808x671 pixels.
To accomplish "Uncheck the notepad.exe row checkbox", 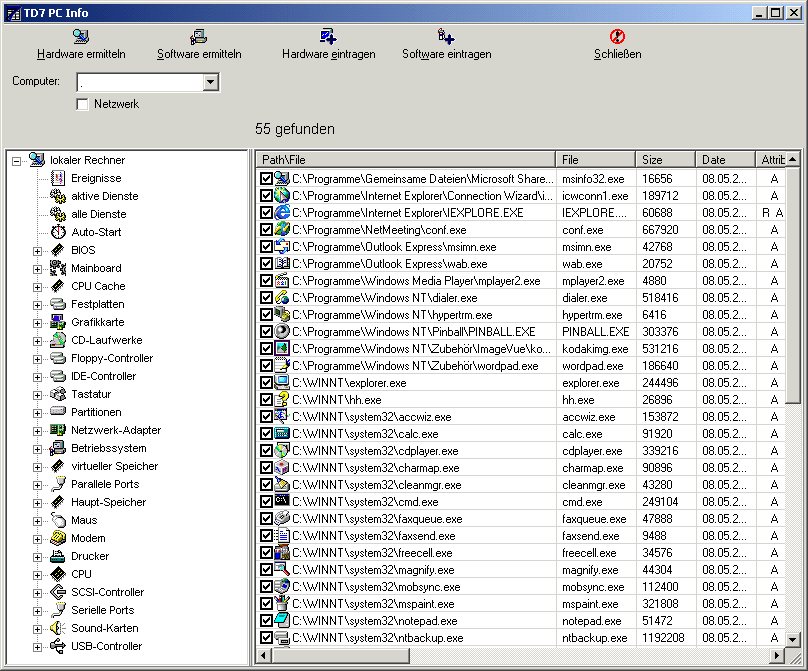I will [266, 621].
